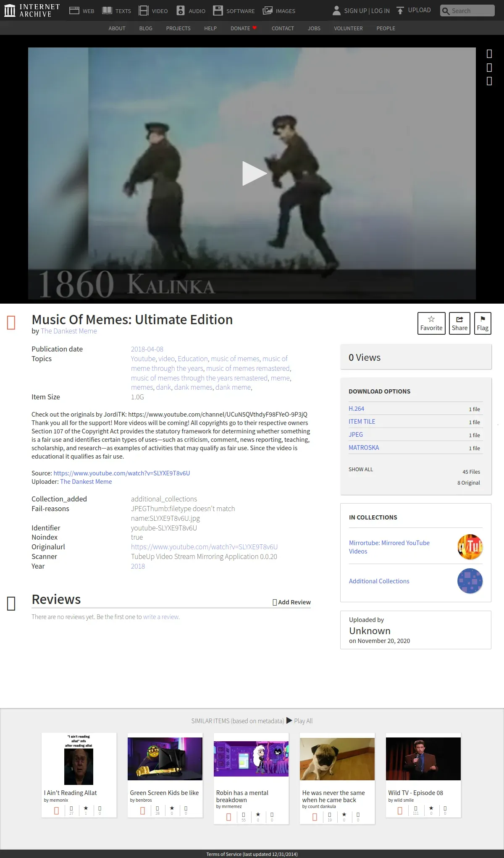Open Robin has a mental breakdown thumbnail
Screen dimensions: 504x858
[x=251, y=759]
